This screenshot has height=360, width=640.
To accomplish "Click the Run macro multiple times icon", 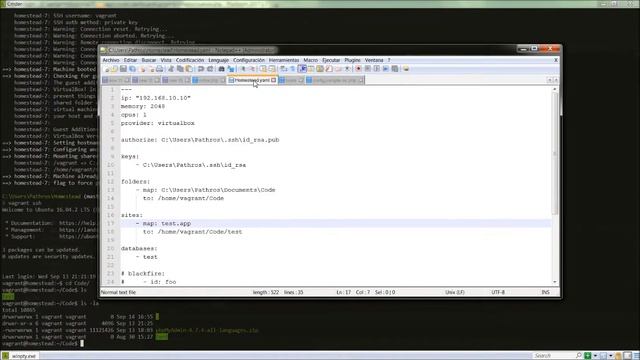I will [x=386, y=69].
